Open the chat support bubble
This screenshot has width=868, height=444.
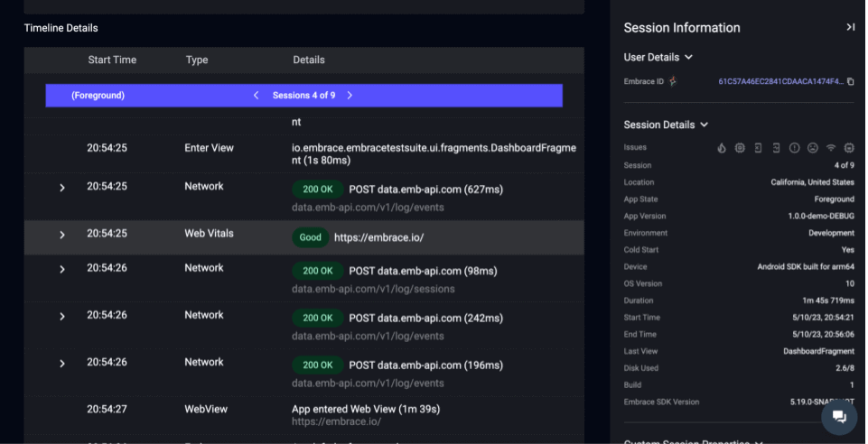(839, 416)
